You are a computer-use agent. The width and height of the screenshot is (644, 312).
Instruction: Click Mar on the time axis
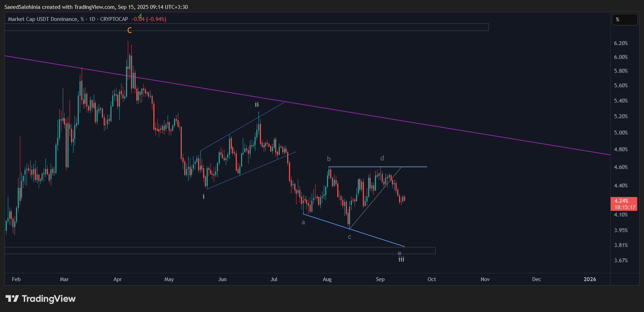point(64,279)
